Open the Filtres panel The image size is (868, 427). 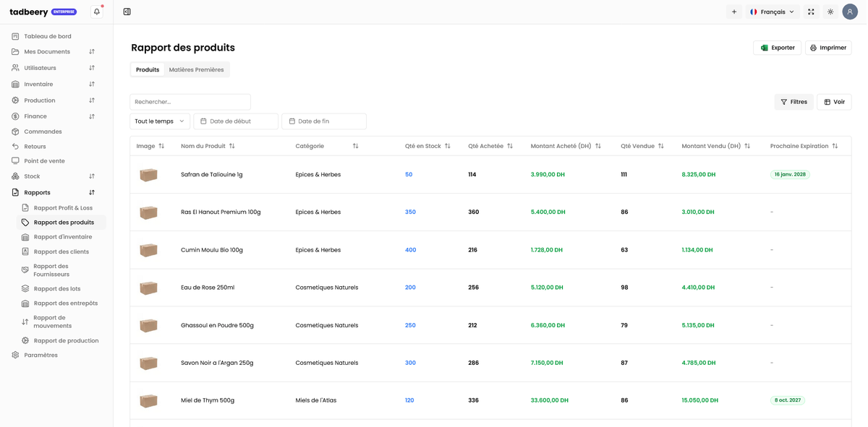point(793,102)
